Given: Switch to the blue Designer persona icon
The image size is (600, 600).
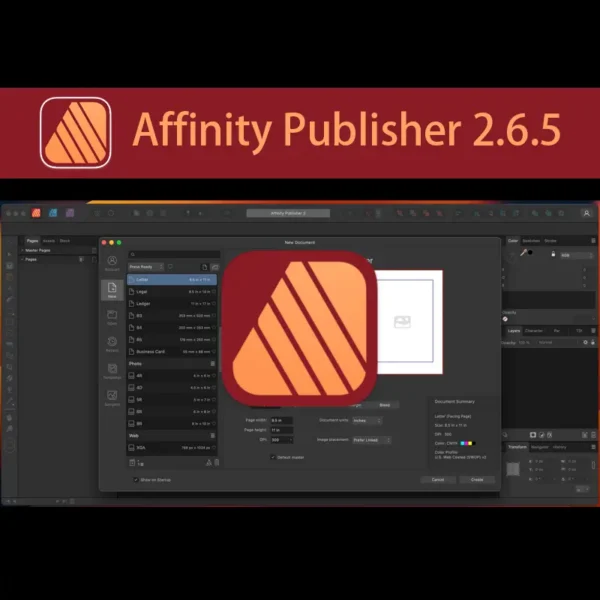Looking at the screenshot, I should click(x=53, y=213).
